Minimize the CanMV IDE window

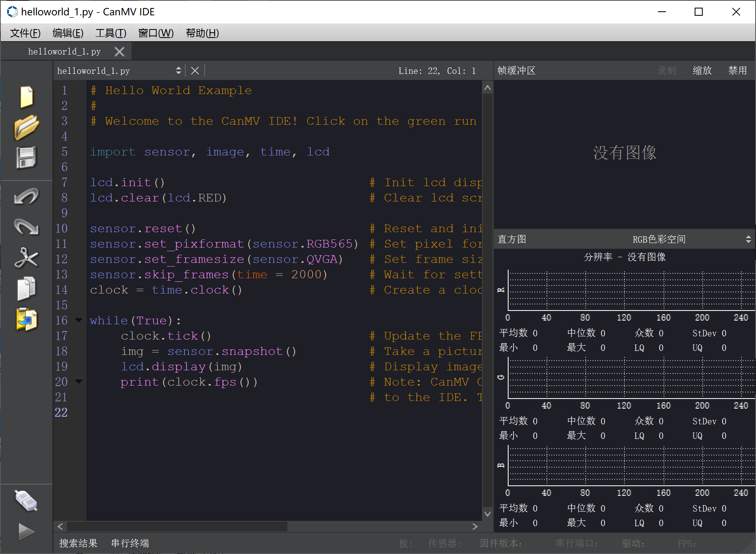(662, 12)
